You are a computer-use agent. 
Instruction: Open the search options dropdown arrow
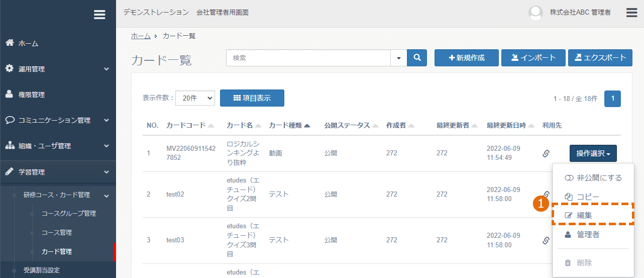[399, 58]
